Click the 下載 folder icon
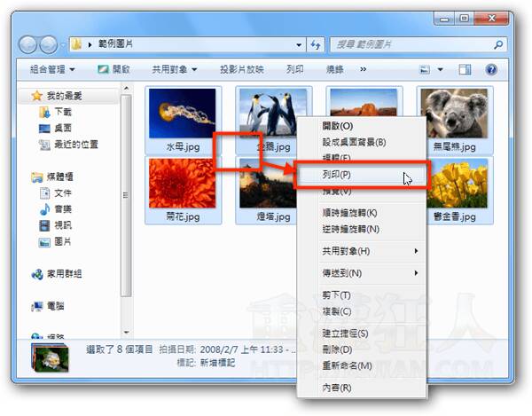 click(45, 112)
